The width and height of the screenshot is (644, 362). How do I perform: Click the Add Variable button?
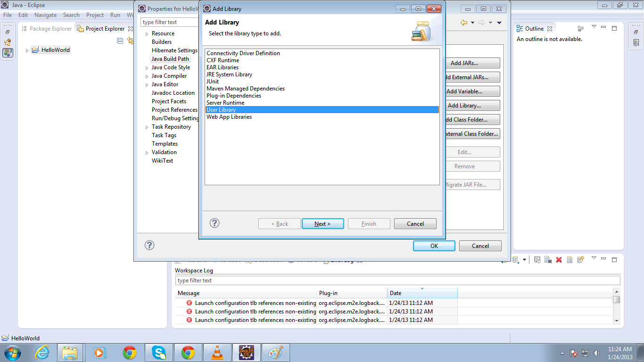pyautogui.click(x=464, y=91)
